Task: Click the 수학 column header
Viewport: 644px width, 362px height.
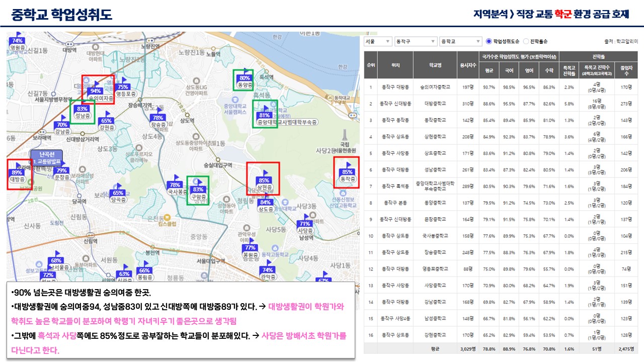Action: (x=549, y=70)
